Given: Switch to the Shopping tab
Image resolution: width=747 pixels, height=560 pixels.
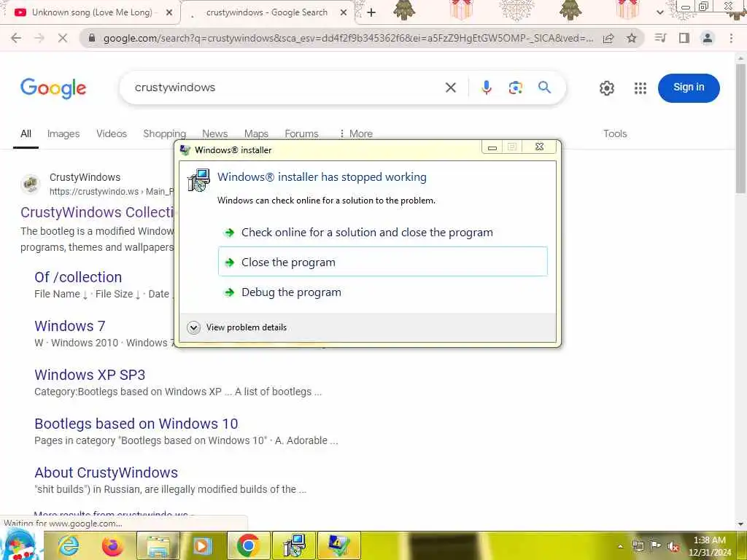Looking at the screenshot, I should pyautogui.click(x=164, y=134).
